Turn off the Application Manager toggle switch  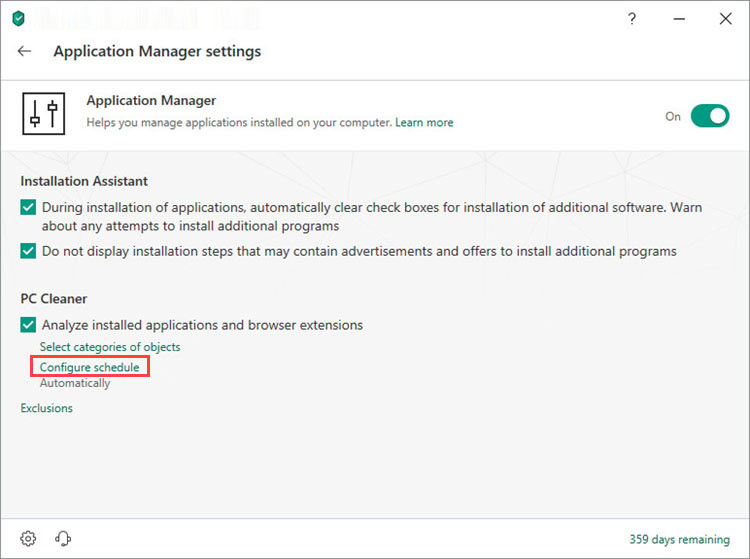click(710, 116)
